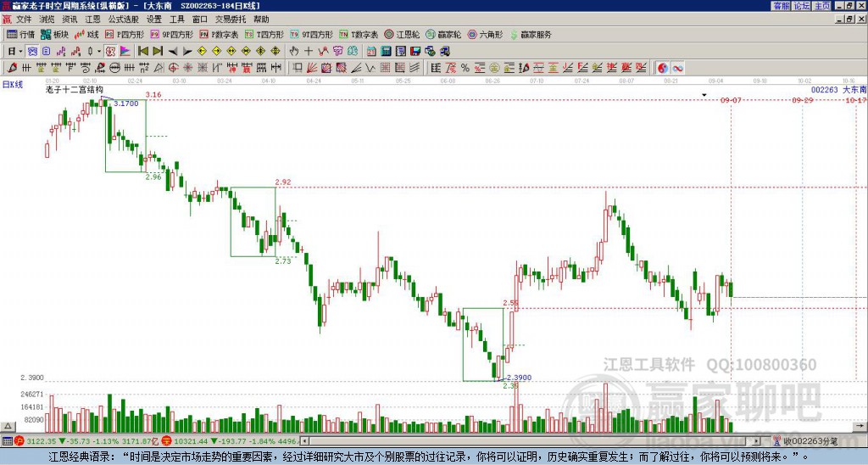
Task: Open the 文件 menu
Action: click(x=24, y=20)
